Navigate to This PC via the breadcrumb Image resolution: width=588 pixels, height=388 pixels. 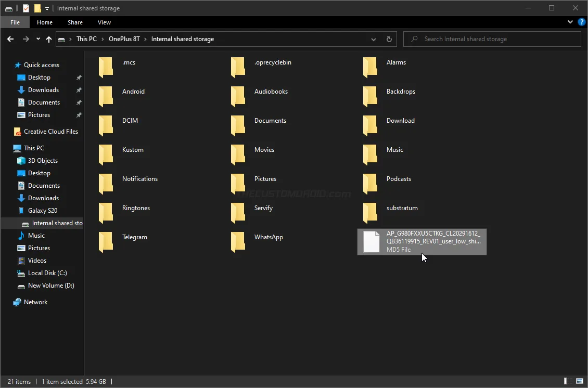pyautogui.click(x=87, y=38)
